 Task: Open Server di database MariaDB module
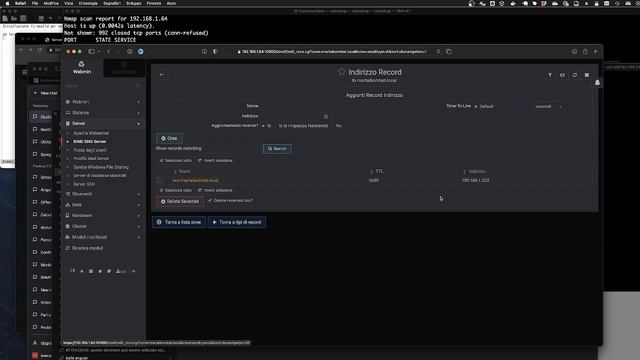100,176
